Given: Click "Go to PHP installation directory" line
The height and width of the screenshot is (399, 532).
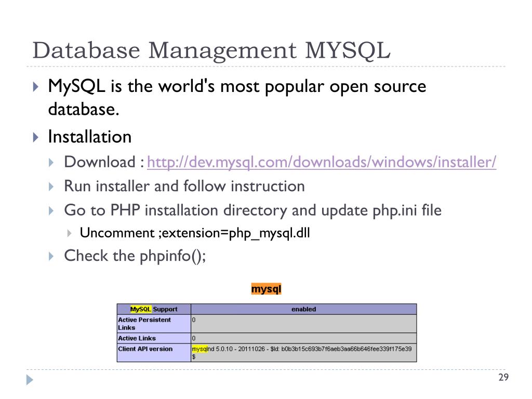Looking at the screenshot, I should pos(253,210).
